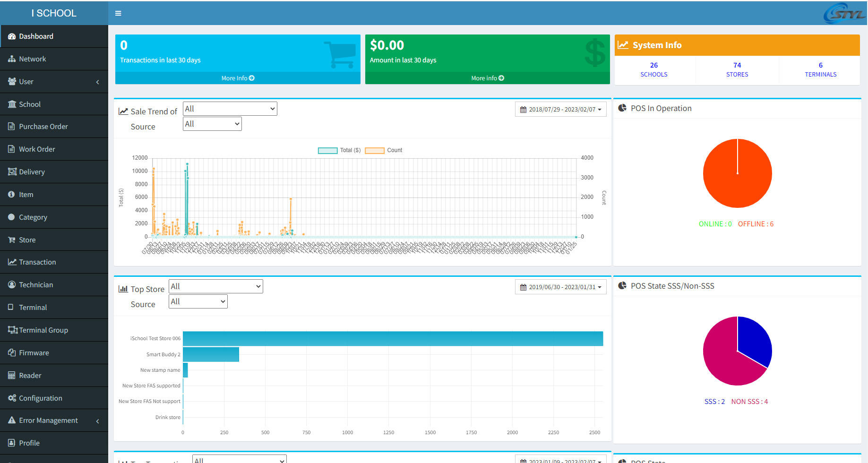Open the Sale Trend of dropdown
The height and width of the screenshot is (463, 868).
[230, 109]
